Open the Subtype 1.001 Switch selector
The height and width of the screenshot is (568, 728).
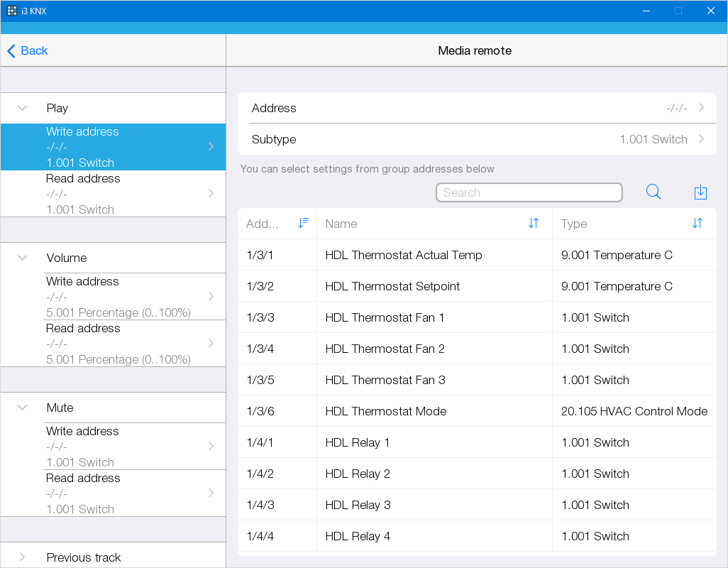coord(477,139)
